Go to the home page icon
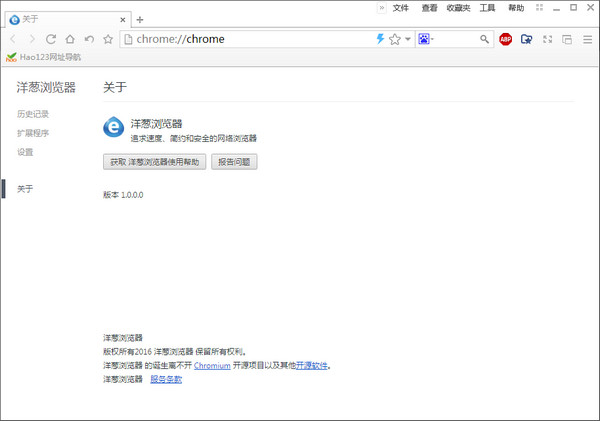The image size is (600, 421). 70,39
